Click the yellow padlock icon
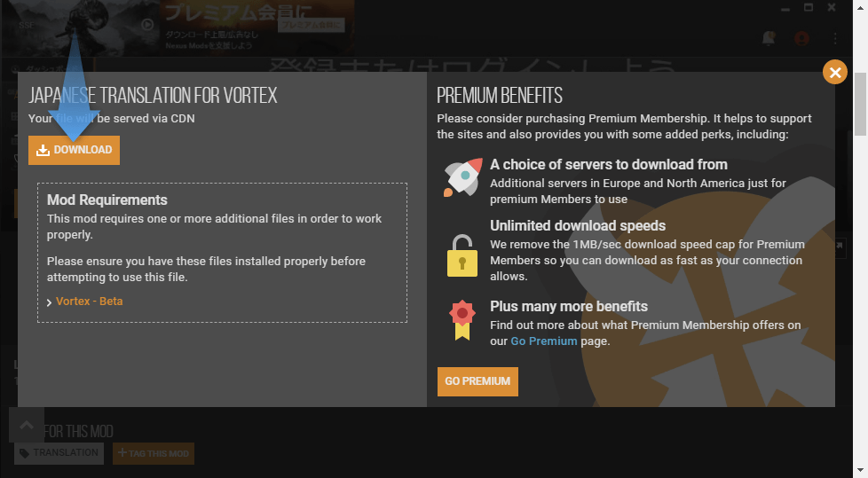868x478 pixels. [x=462, y=255]
